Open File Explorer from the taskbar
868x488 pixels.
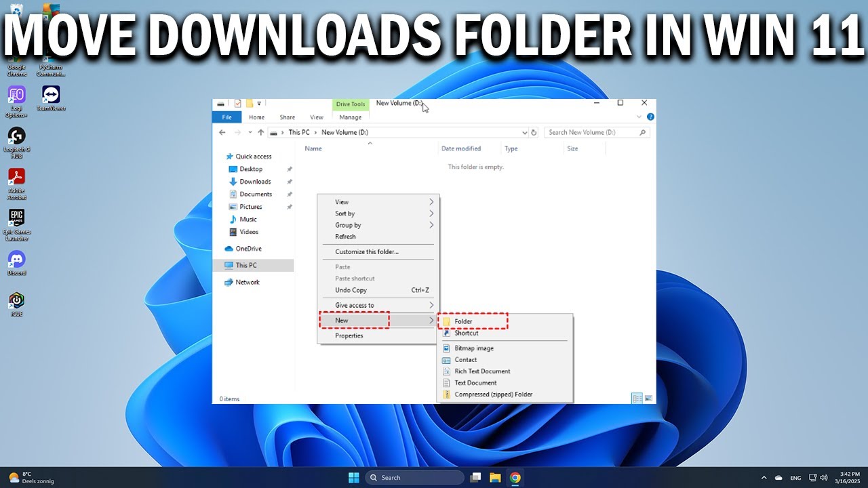495,478
